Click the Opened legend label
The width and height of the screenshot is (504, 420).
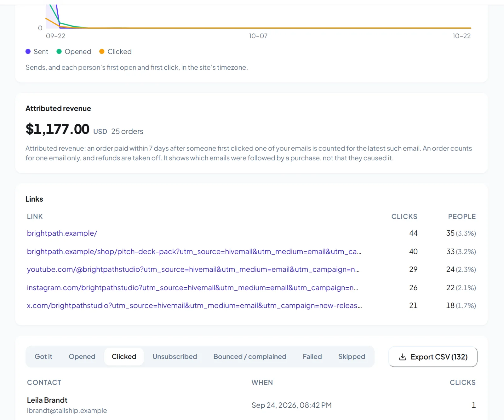coord(78,51)
